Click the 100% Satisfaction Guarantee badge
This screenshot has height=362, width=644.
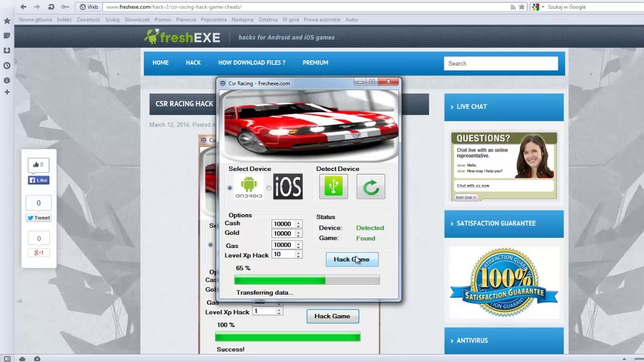[x=504, y=283]
